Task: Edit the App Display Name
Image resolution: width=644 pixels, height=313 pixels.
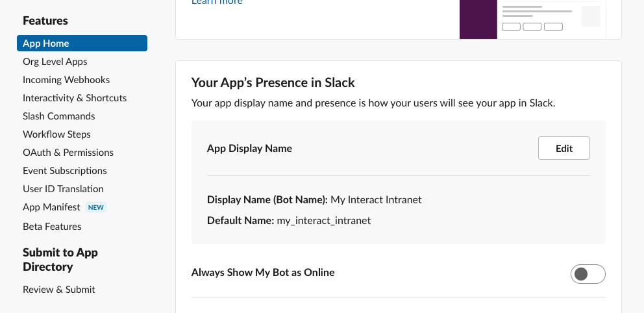Action: pos(564,148)
